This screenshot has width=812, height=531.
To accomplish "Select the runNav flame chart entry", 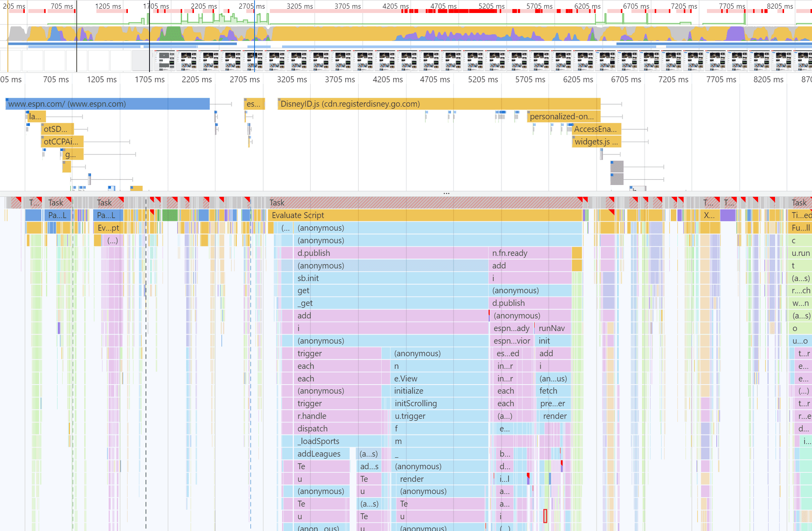I will [552, 328].
